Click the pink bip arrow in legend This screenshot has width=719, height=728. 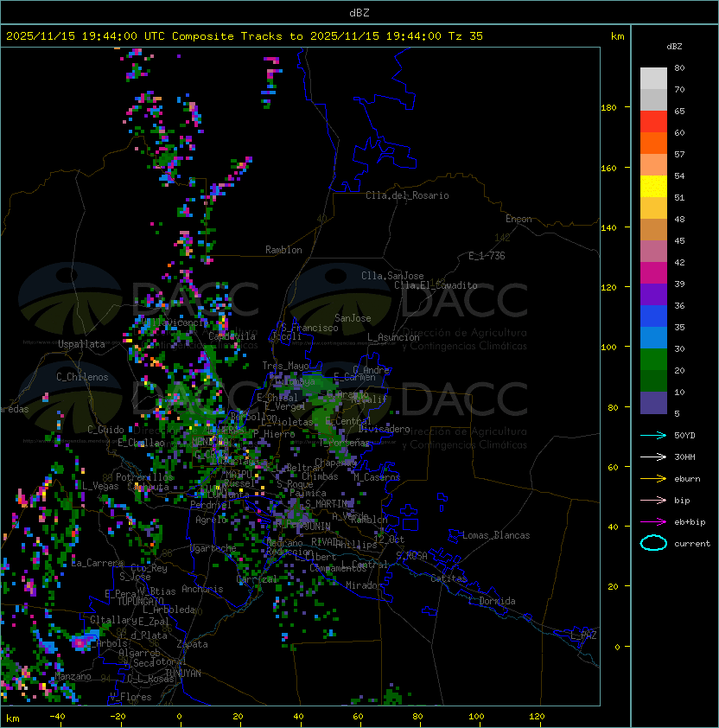653,501
